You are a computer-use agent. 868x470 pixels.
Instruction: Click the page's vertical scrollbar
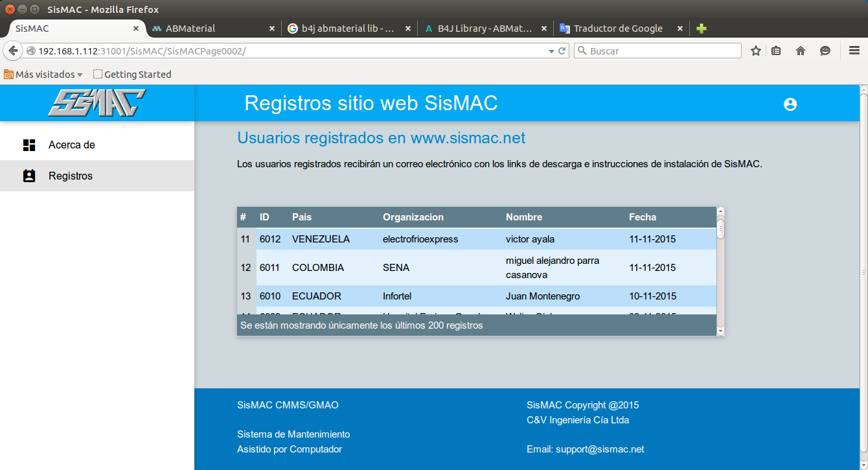(863, 272)
